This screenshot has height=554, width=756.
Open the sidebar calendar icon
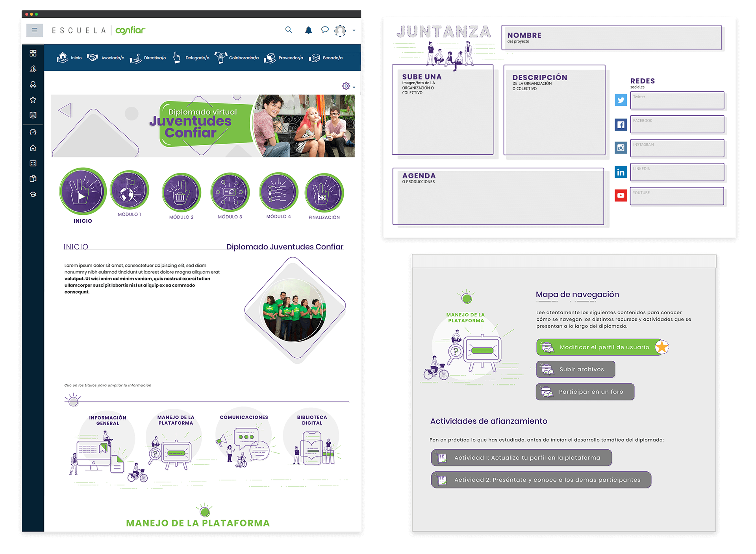click(x=33, y=163)
